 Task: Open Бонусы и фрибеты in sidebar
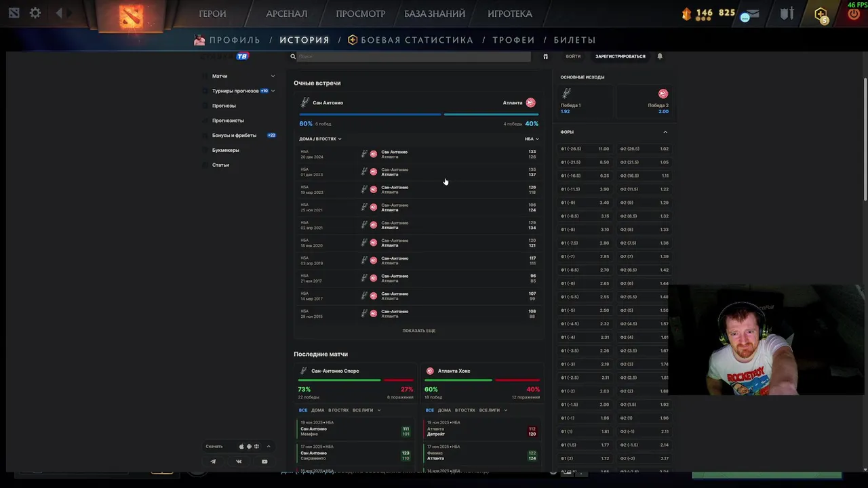coord(234,136)
